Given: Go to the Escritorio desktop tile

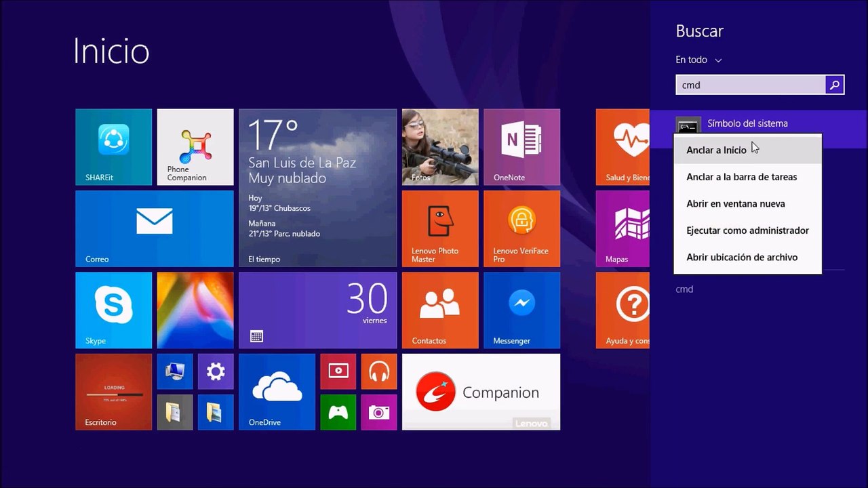Looking at the screenshot, I should click(x=113, y=392).
